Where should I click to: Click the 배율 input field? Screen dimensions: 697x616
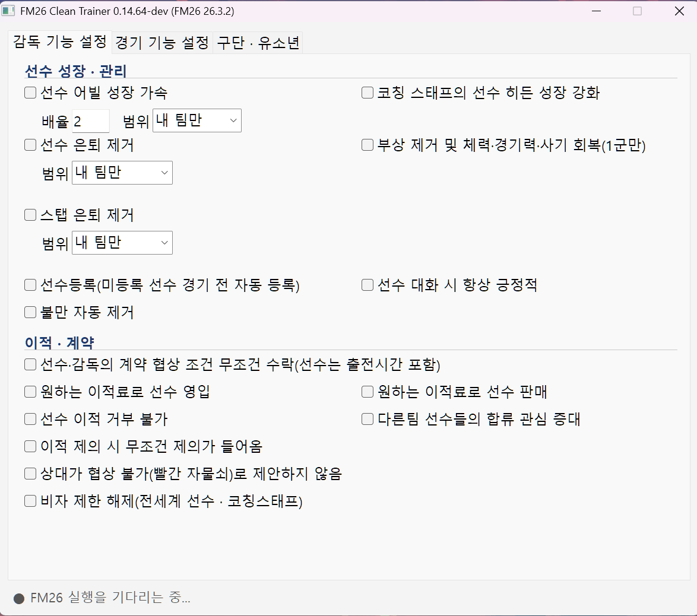point(91,121)
